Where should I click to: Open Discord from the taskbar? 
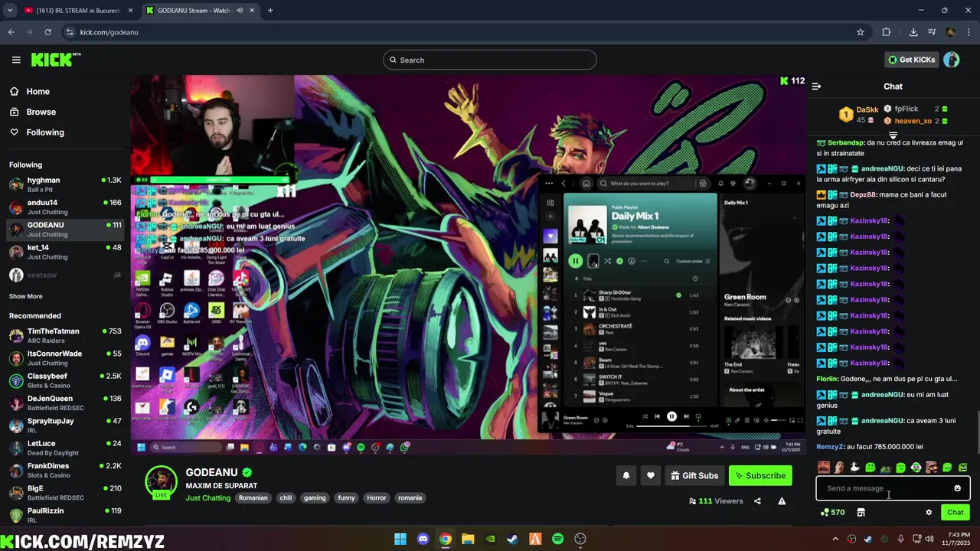click(x=423, y=539)
